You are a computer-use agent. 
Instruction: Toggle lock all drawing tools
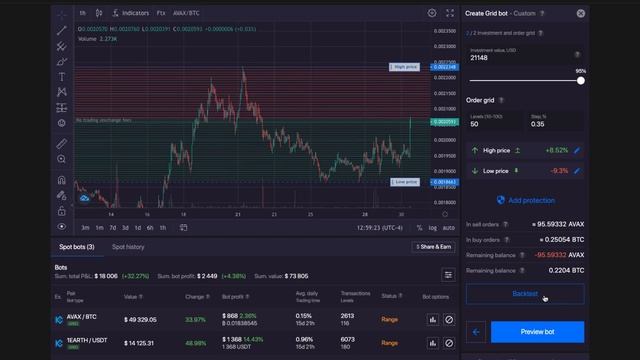[x=62, y=211]
